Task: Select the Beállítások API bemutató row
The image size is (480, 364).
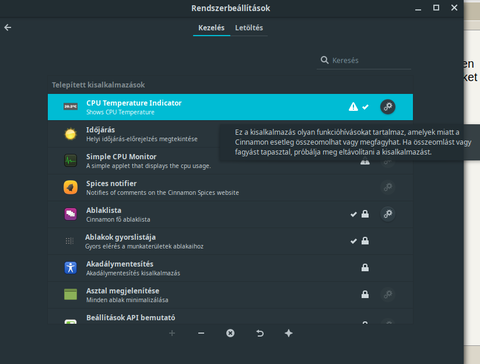Action: [x=230, y=316]
